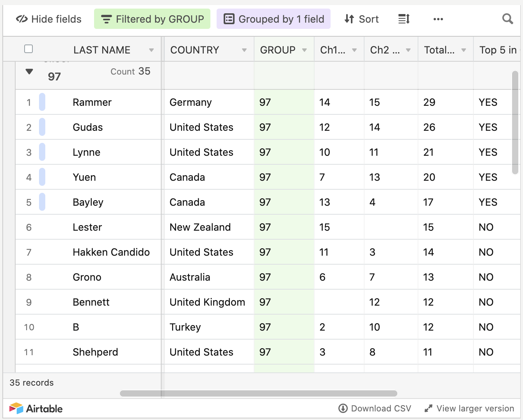The width and height of the screenshot is (523, 420).
Task: Click the Hide fields eye icon
Action: (x=21, y=19)
